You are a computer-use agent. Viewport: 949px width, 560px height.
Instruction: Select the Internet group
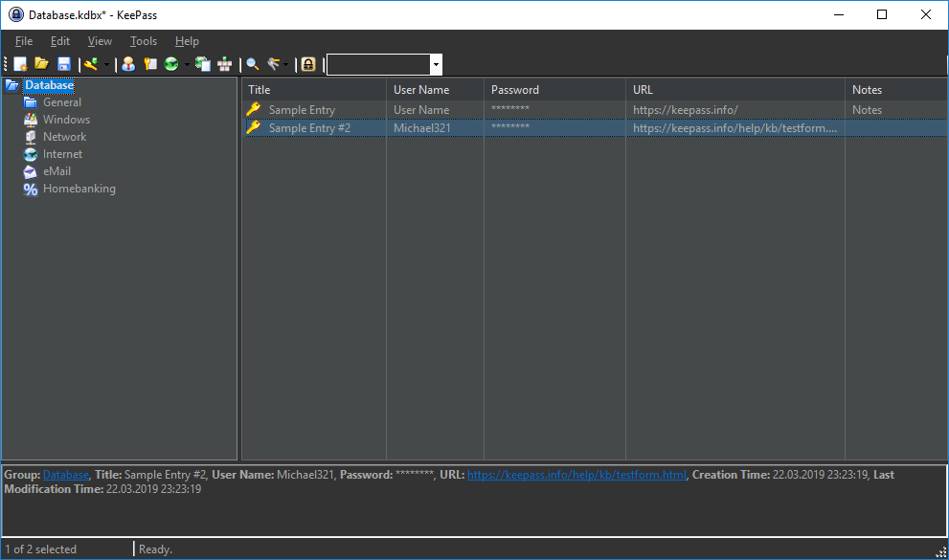point(62,154)
